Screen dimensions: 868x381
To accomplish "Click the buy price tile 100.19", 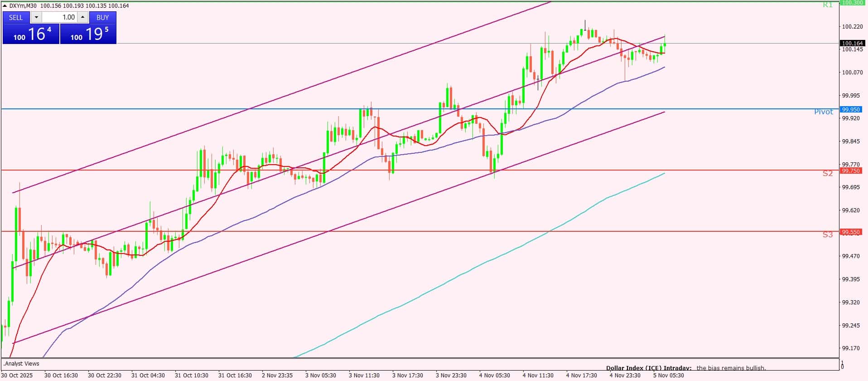I will click(88, 34).
